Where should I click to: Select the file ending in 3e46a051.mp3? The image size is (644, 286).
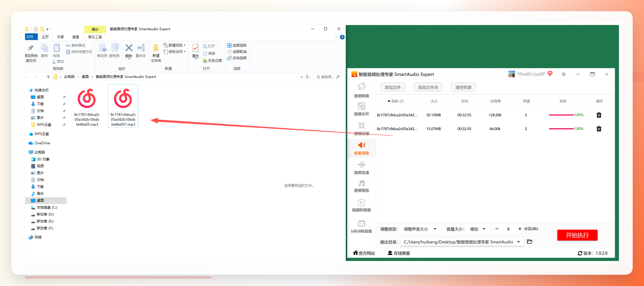123,106
